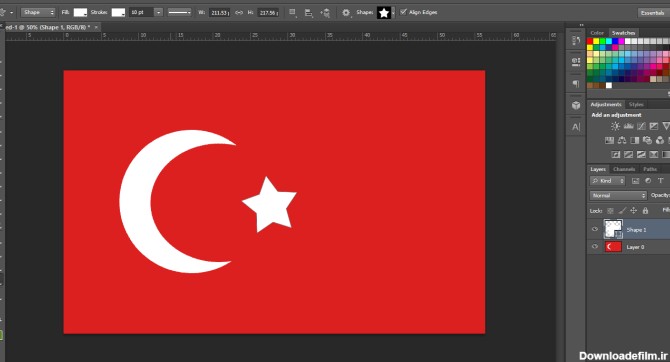Toggle lock all padlock icon
This screenshot has width=670, height=362.
(645, 211)
